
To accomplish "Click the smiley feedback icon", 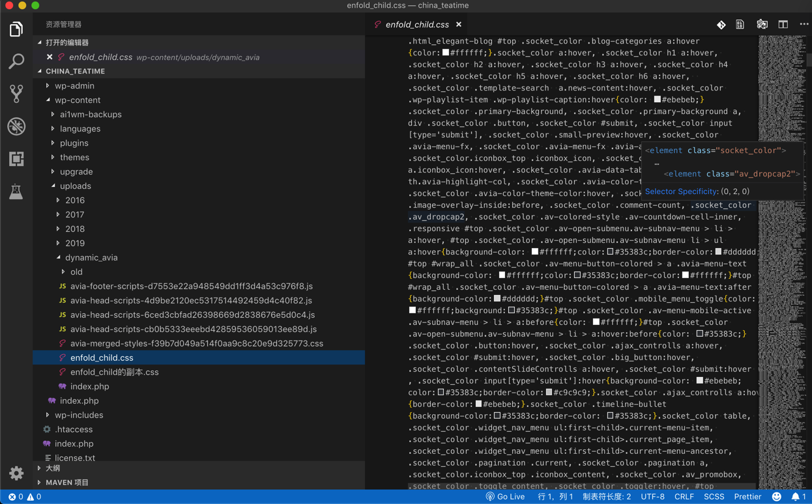I will click(x=777, y=497).
